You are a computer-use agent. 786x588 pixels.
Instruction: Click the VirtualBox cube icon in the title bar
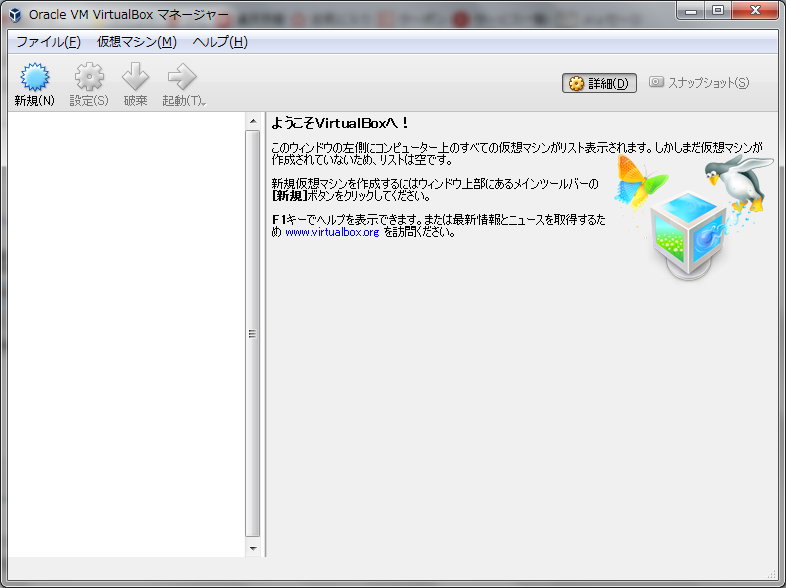tap(15, 15)
